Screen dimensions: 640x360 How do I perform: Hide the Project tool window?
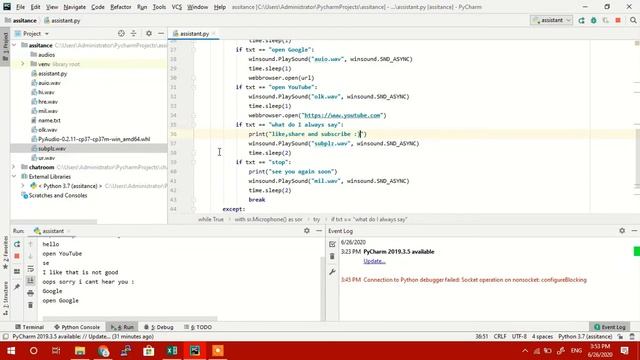pos(161,33)
